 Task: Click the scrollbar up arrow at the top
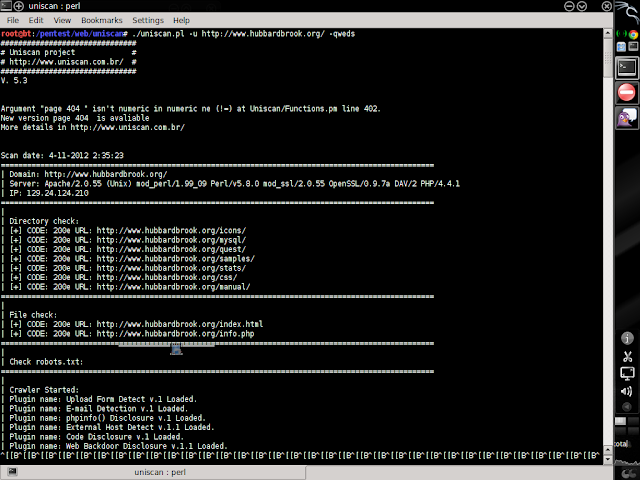tap(608, 33)
